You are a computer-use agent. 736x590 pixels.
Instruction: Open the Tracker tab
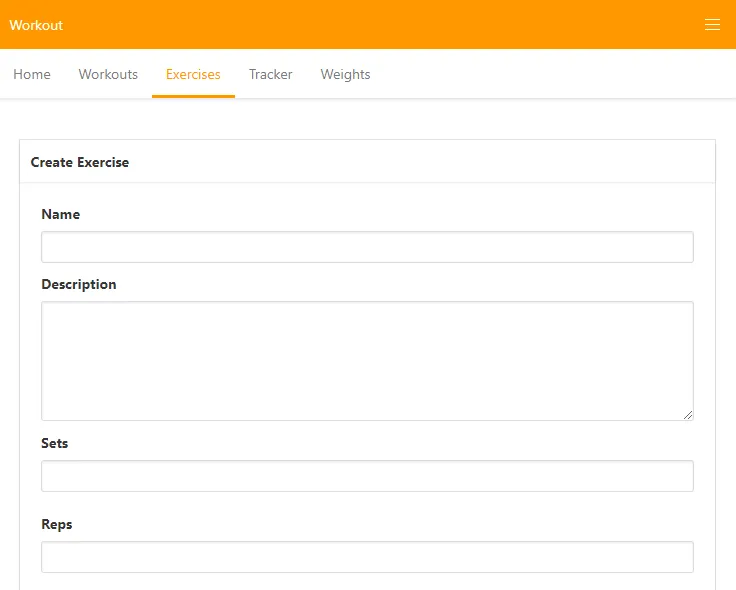270,74
